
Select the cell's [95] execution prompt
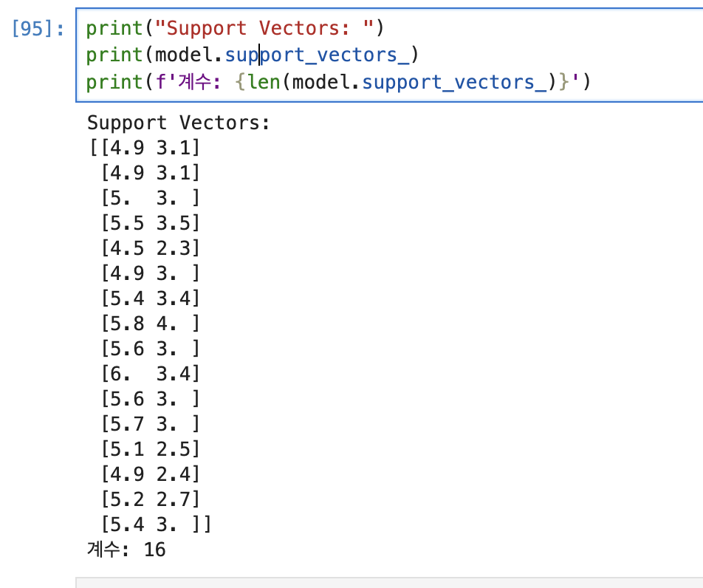38,29
